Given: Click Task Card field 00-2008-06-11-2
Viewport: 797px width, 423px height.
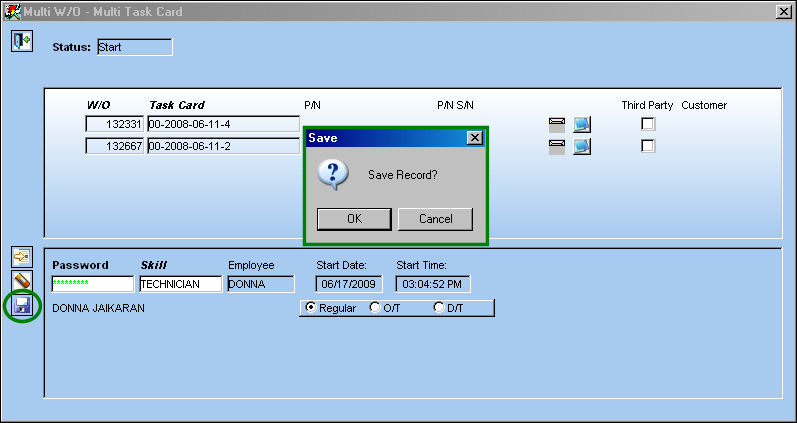Looking at the screenshot, I should [224, 146].
